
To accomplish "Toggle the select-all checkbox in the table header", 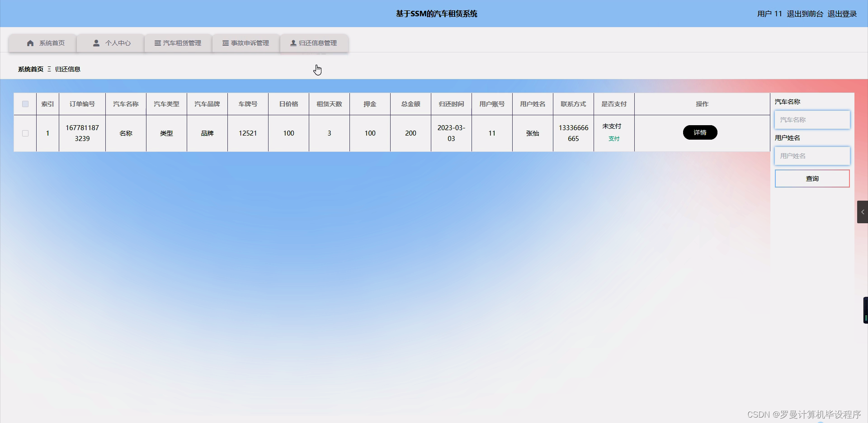I will coord(25,104).
